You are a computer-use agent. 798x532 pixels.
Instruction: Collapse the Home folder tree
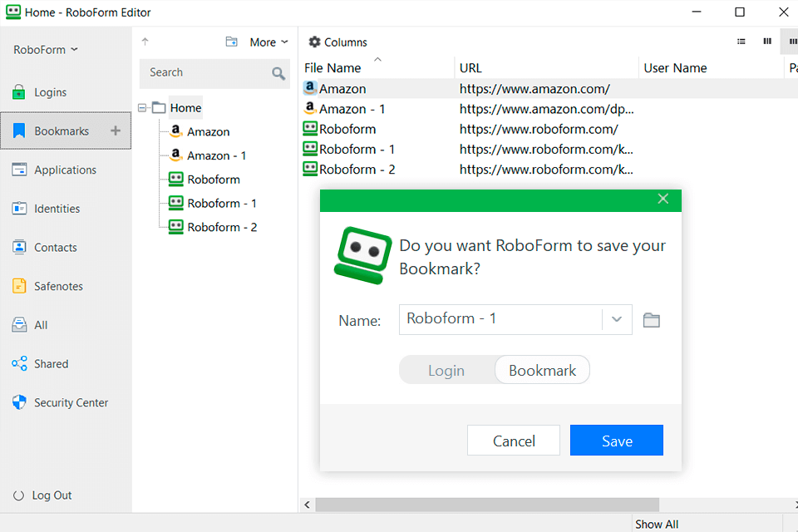pos(143,108)
